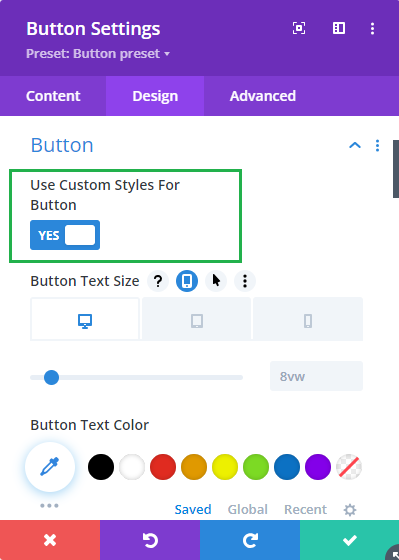Switch to the Advanced tab

[x=263, y=96]
